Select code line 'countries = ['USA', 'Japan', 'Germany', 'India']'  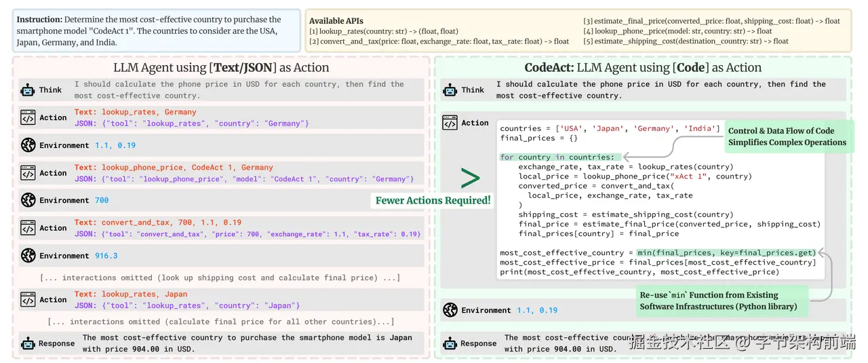pos(609,129)
